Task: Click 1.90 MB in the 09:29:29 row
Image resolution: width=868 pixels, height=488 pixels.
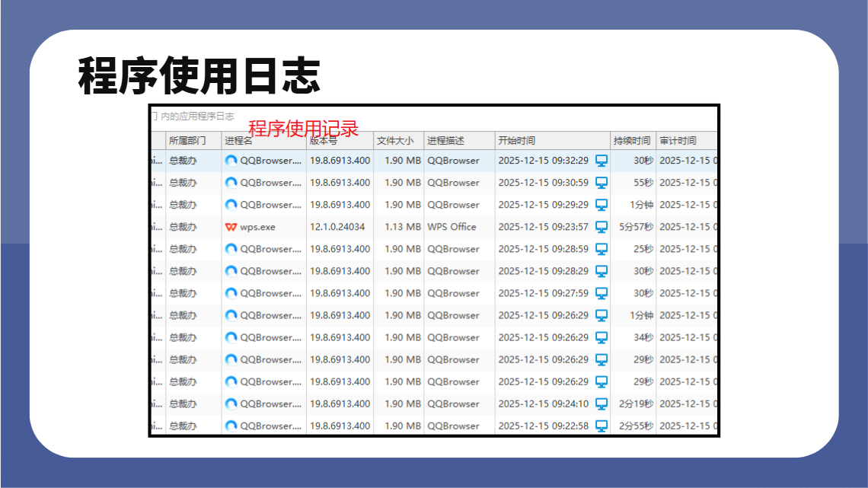Action: 403,205
